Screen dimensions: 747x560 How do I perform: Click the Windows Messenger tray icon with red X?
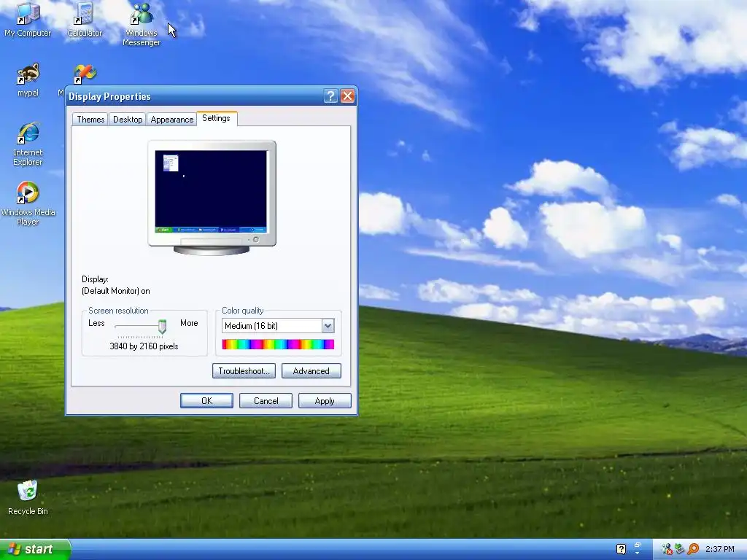click(x=667, y=549)
